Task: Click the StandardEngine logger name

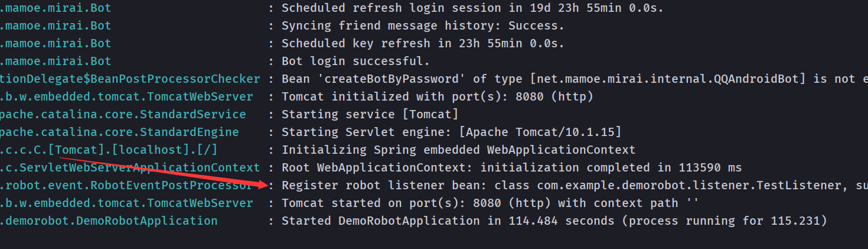Action: [x=119, y=132]
